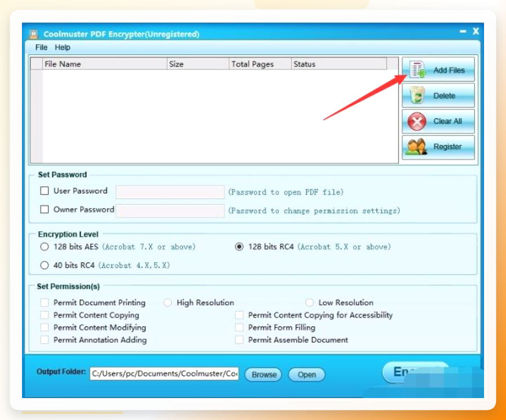Check Permit Content Copying for Accessibility
The height and width of the screenshot is (420, 506).
pyautogui.click(x=239, y=315)
